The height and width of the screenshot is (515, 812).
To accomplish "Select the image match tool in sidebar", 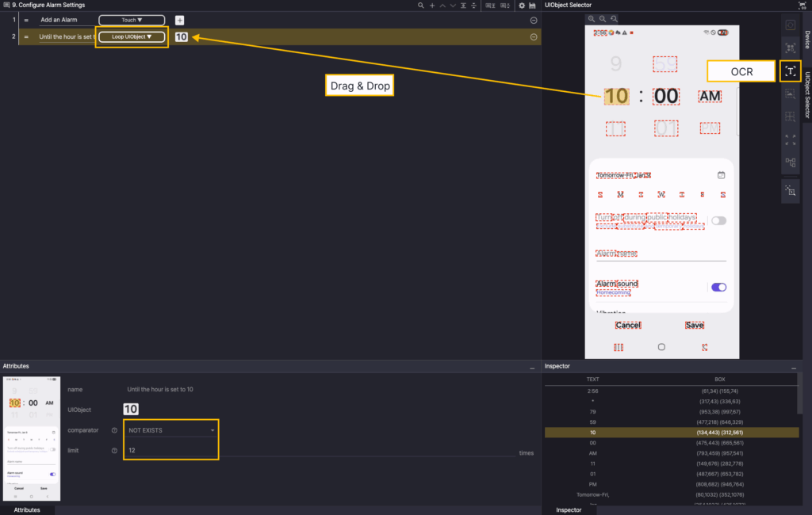I will pos(790,93).
